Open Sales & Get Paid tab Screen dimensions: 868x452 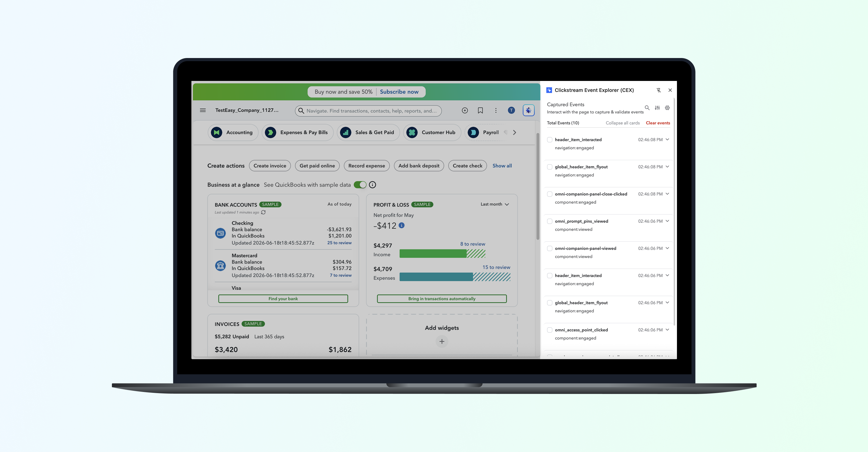368,133
